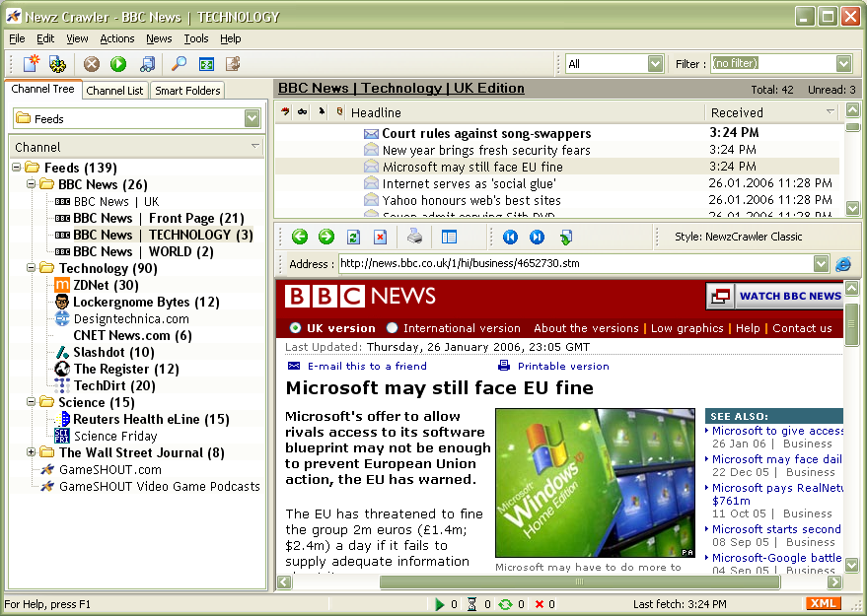
Task: Click the Printable version link
Action: pos(563,366)
